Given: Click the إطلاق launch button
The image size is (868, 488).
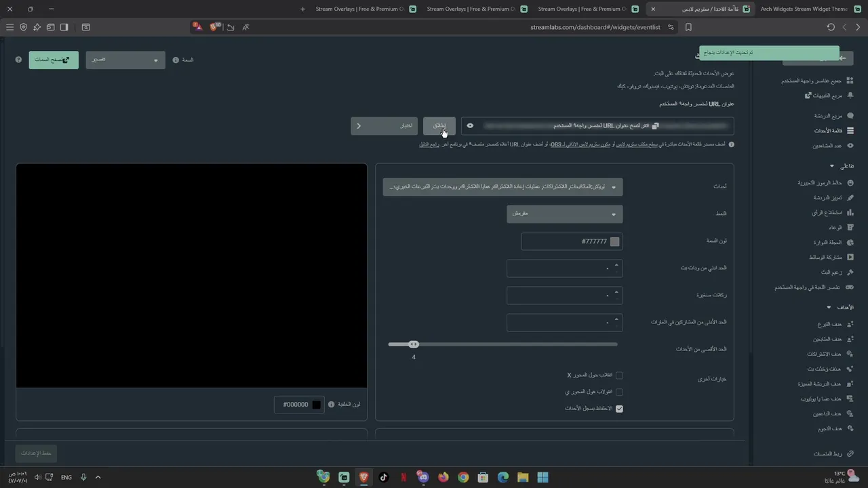Looking at the screenshot, I should [x=439, y=125].
